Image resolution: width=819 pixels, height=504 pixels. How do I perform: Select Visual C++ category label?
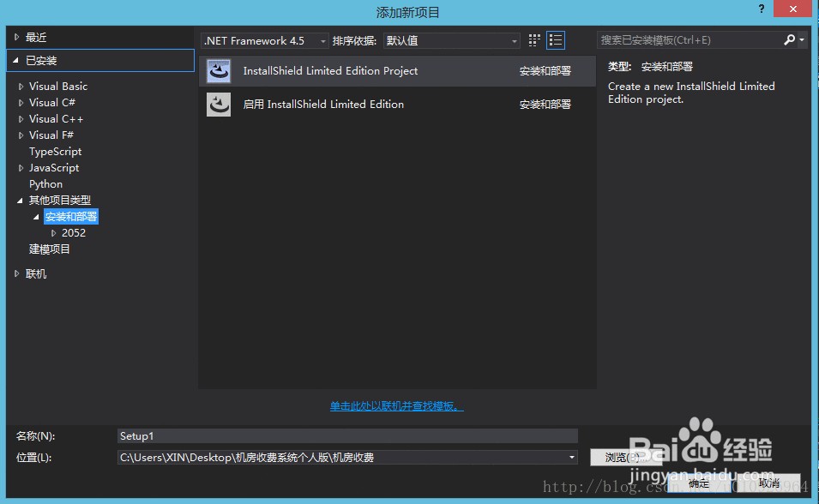[x=56, y=118]
